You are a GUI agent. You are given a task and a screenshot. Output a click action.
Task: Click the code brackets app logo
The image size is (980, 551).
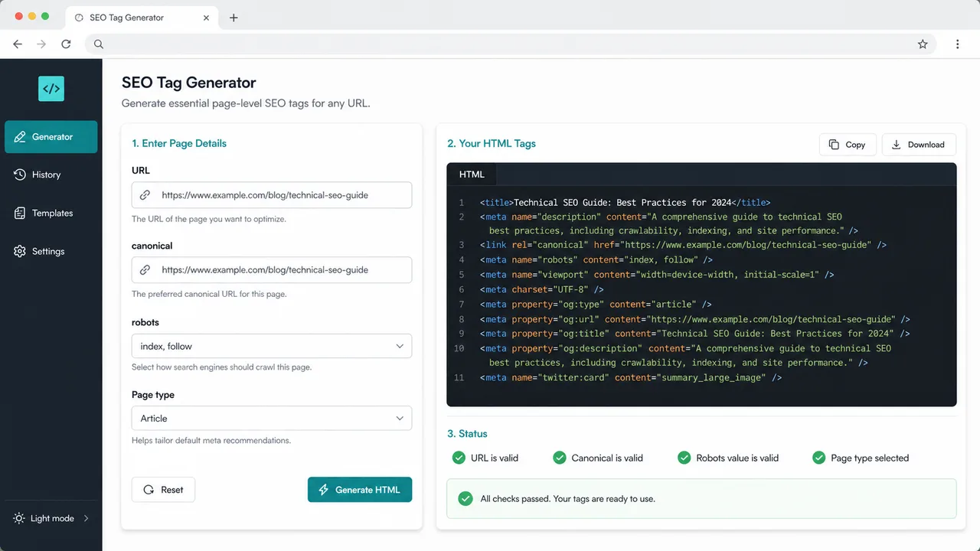[51, 89]
